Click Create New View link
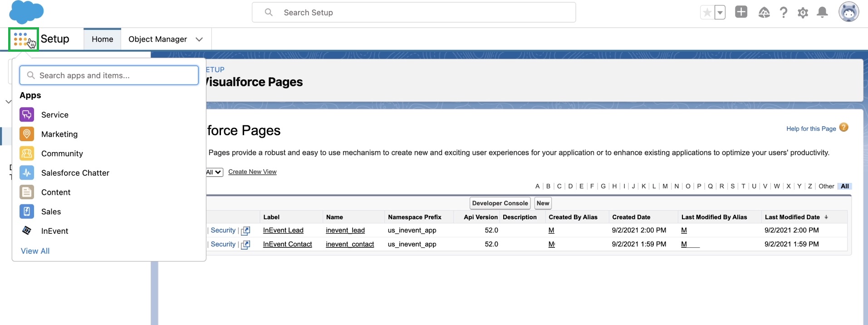This screenshot has width=868, height=325. 252,172
